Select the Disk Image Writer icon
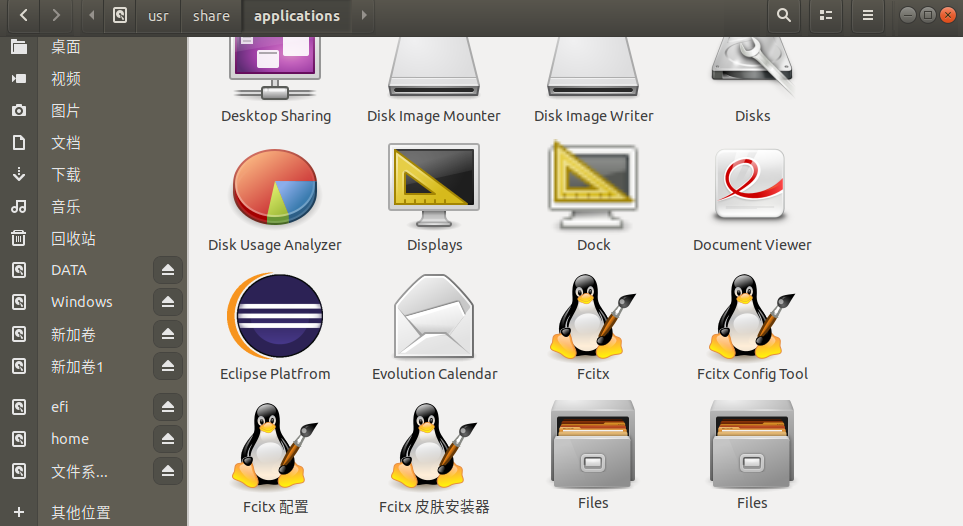The height and width of the screenshot is (526, 963). [593, 66]
